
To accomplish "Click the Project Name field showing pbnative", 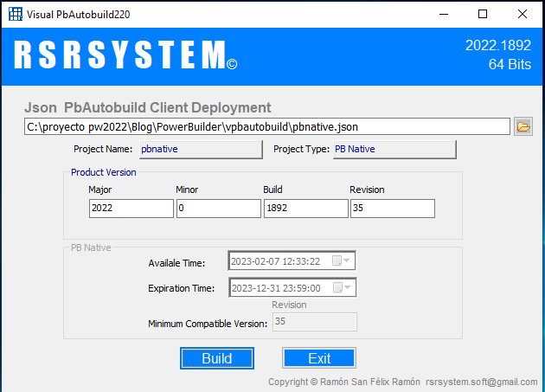I will [x=201, y=149].
